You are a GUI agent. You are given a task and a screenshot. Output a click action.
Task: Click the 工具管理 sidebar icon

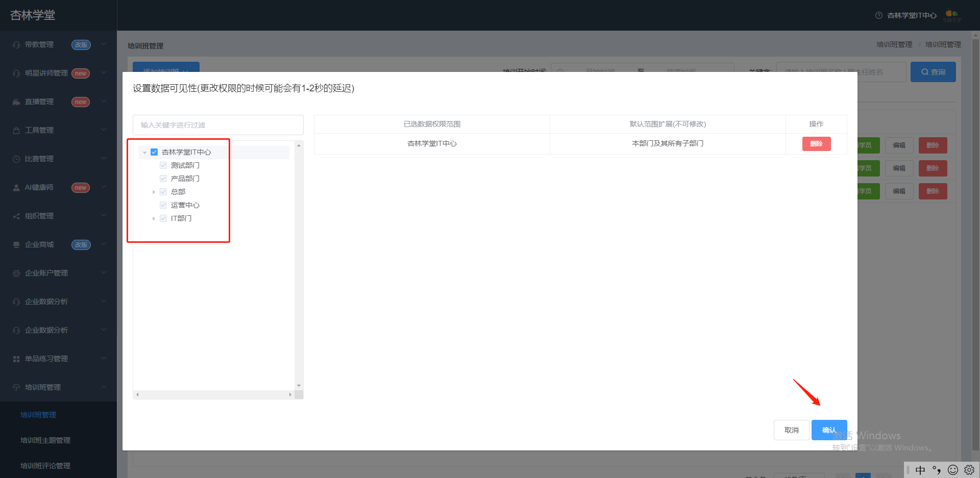16,131
